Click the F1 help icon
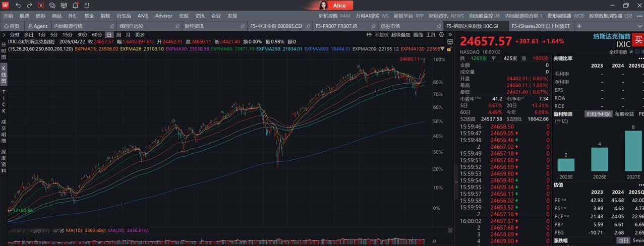 87,6
